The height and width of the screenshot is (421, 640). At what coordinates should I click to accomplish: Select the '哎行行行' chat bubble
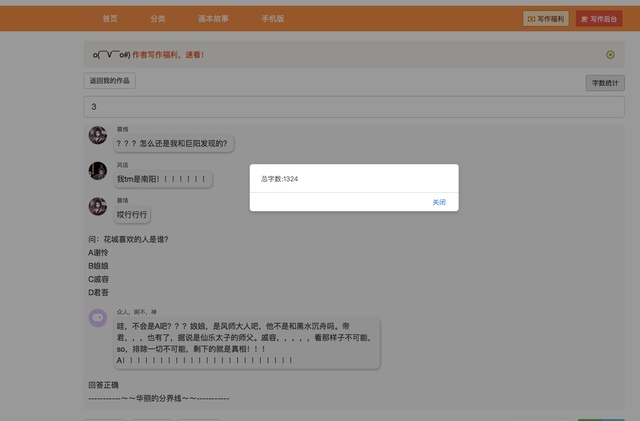click(133, 215)
